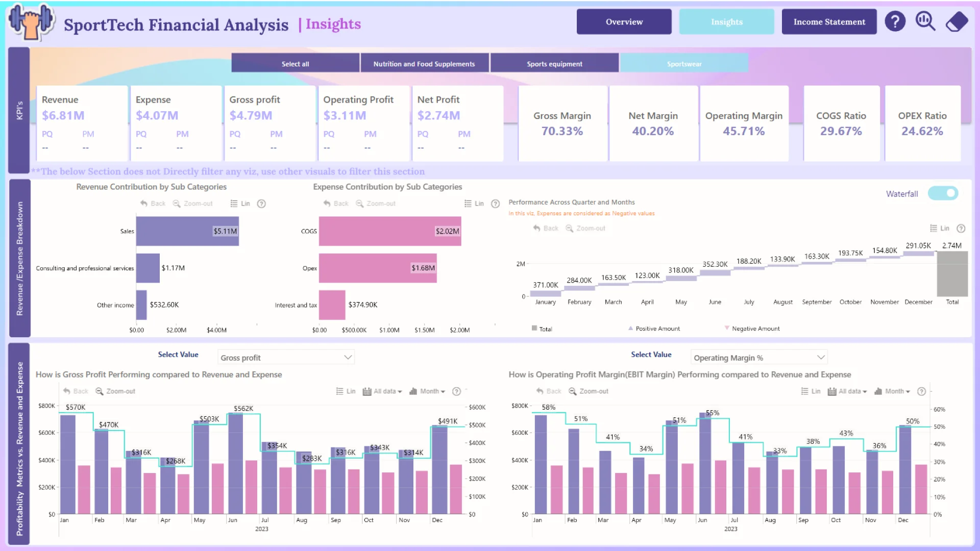
Task: Click the Operating Margin 45.71% card
Action: tap(744, 123)
